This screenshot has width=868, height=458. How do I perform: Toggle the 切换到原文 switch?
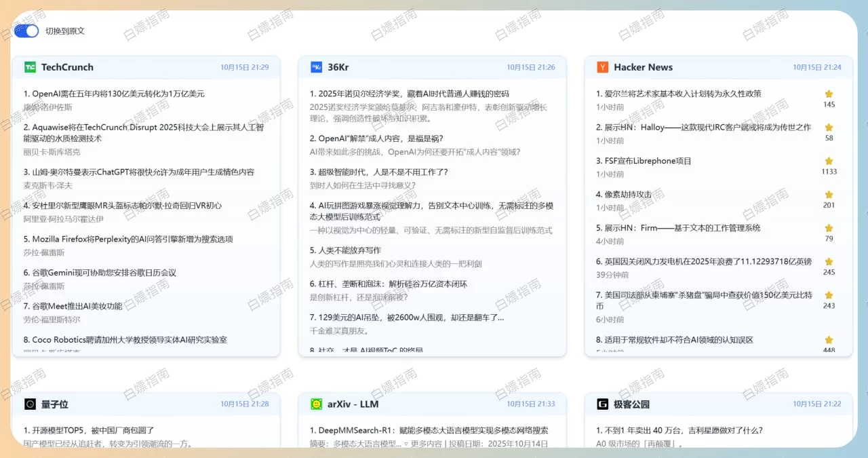click(26, 31)
